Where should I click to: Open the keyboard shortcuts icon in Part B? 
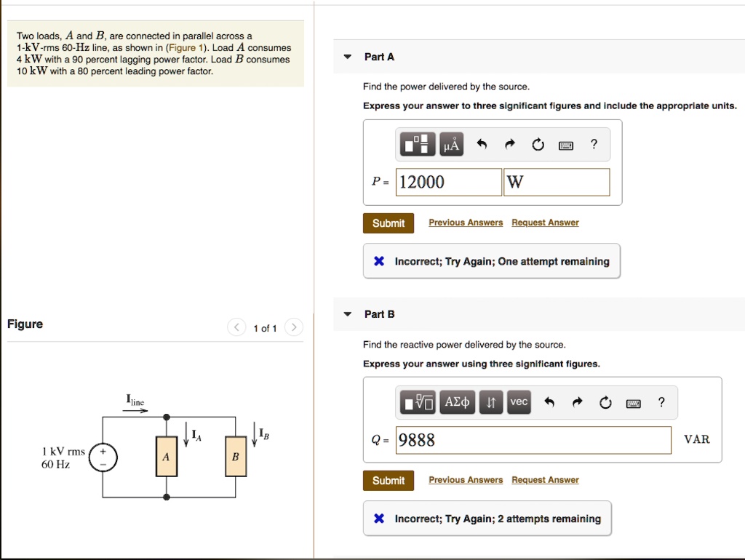coord(632,402)
